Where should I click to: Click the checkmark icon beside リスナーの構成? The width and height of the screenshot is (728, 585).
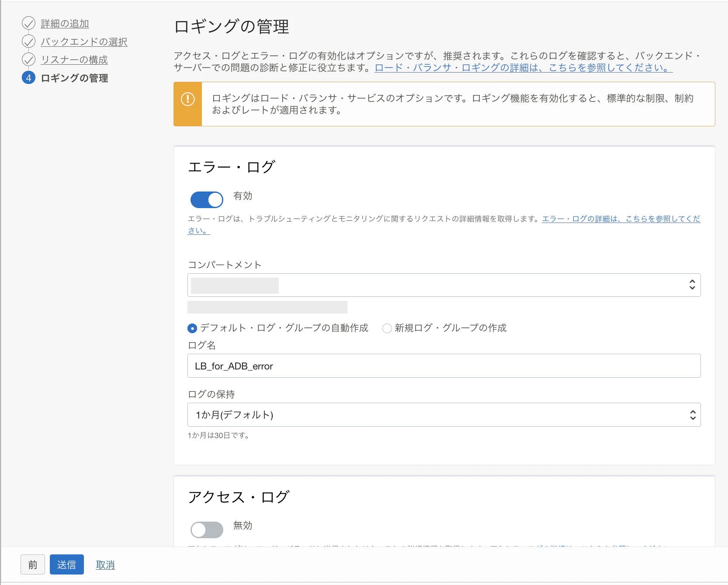[28, 59]
